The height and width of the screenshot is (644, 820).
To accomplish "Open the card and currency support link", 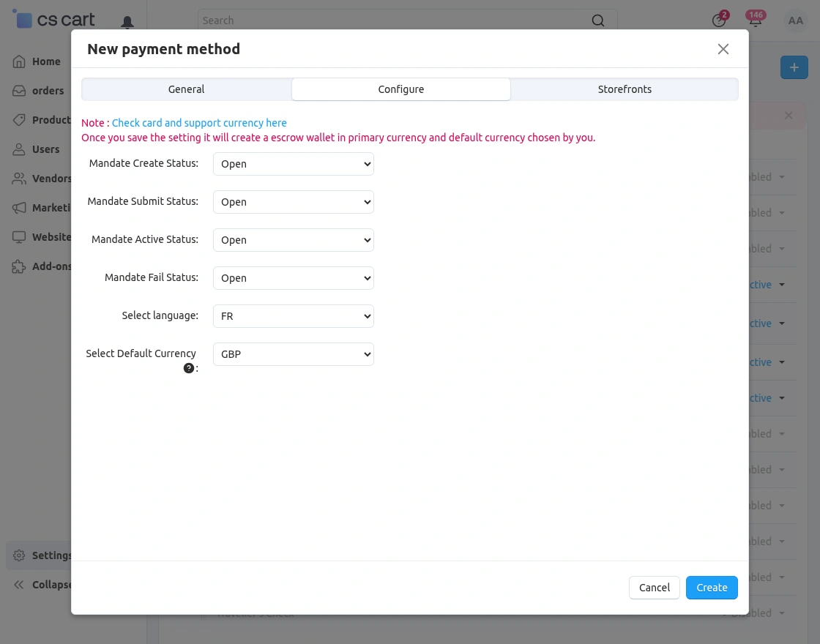I will 199,123.
